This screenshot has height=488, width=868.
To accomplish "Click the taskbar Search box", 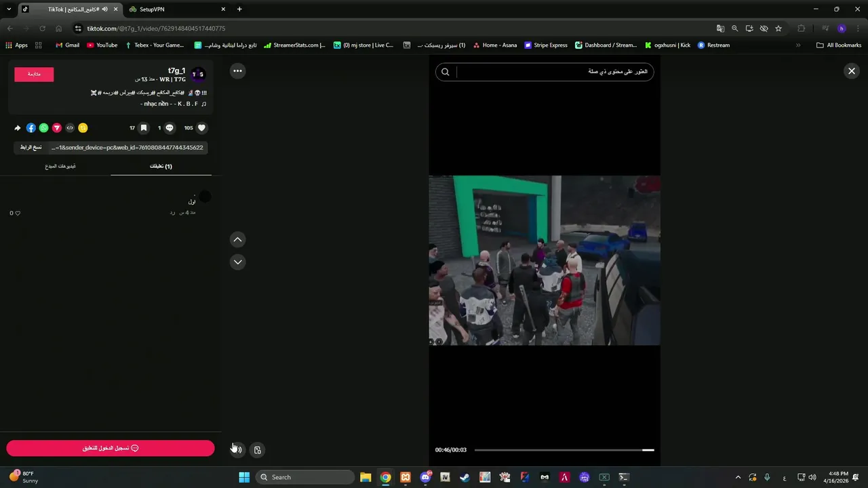I will coord(305,477).
